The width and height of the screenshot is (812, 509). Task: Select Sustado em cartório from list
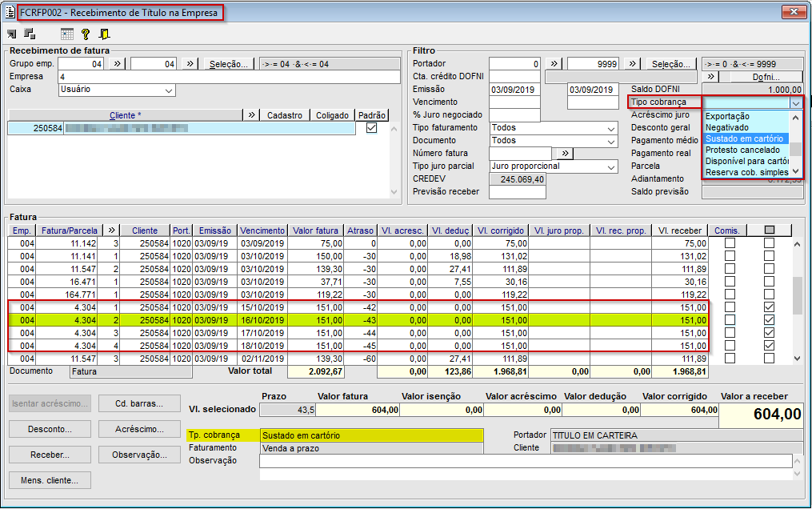746,138
